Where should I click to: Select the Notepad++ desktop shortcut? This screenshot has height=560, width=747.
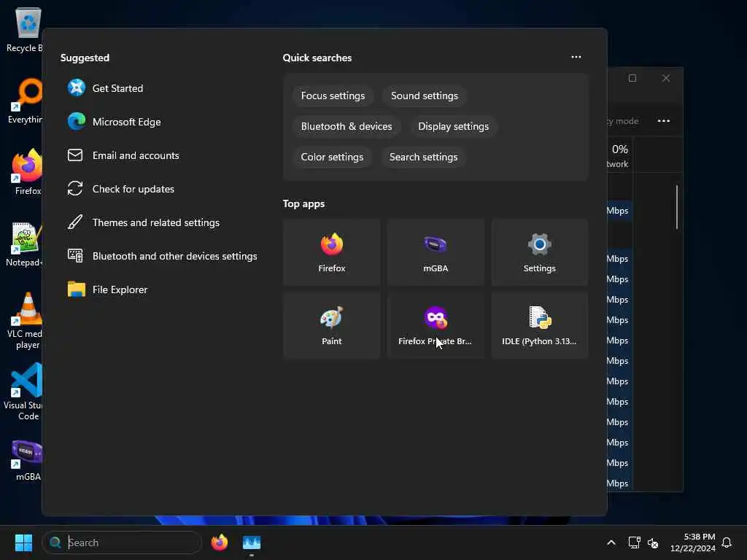[24, 244]
